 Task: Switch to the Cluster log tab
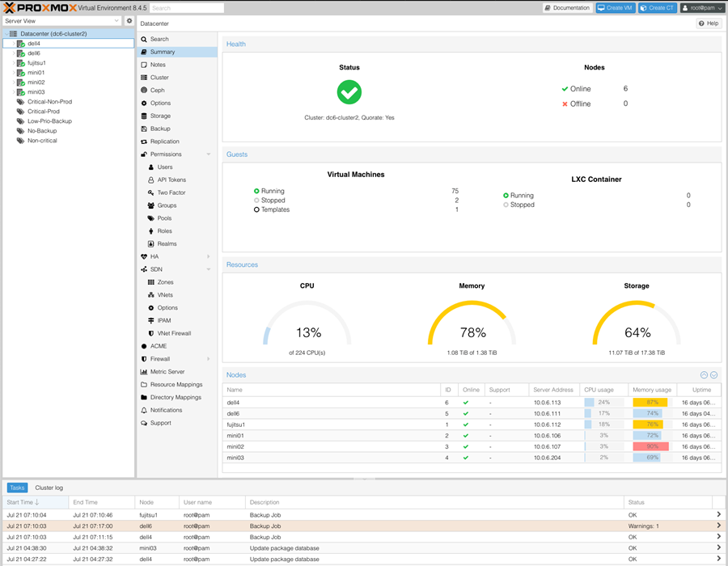pos(49,488)
